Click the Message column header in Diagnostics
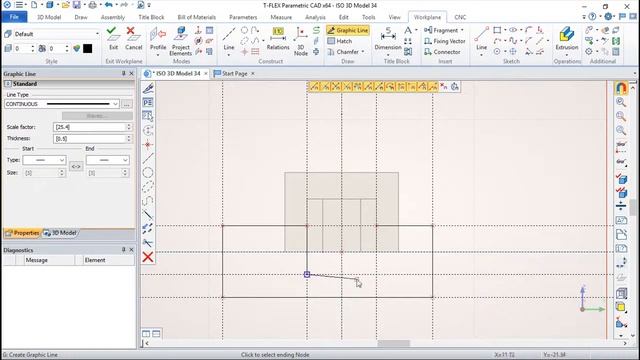This screenshot has height=360, width=640. pos(36,260)
